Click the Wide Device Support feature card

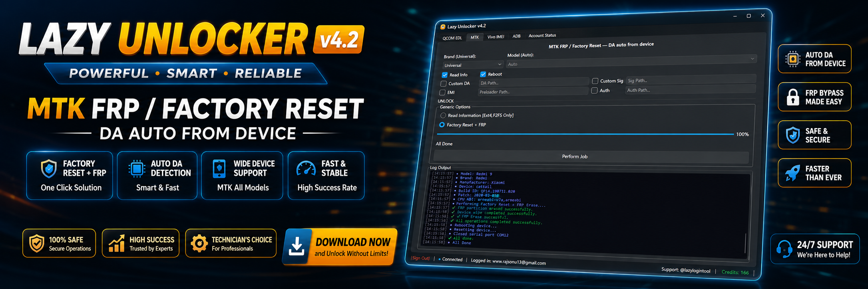click(242, 176)
